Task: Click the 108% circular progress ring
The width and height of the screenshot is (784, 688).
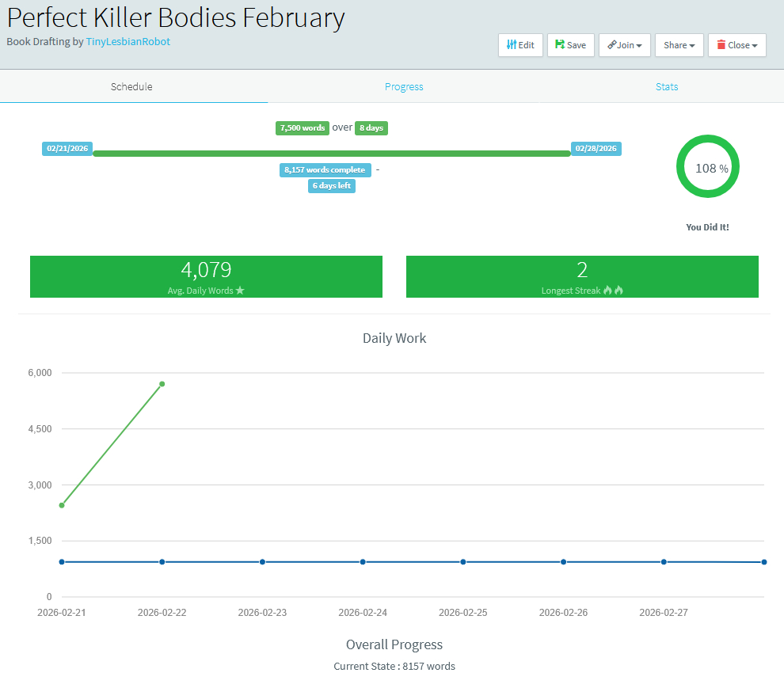Action: [707, 167]
